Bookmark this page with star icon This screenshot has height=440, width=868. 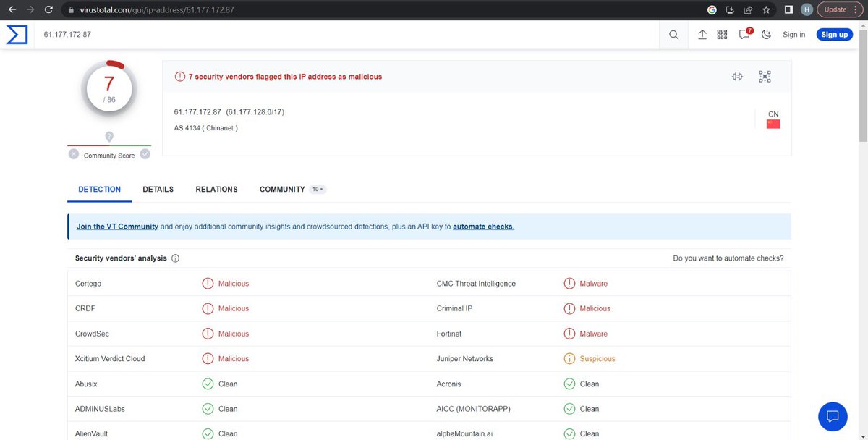coord(766,10)
